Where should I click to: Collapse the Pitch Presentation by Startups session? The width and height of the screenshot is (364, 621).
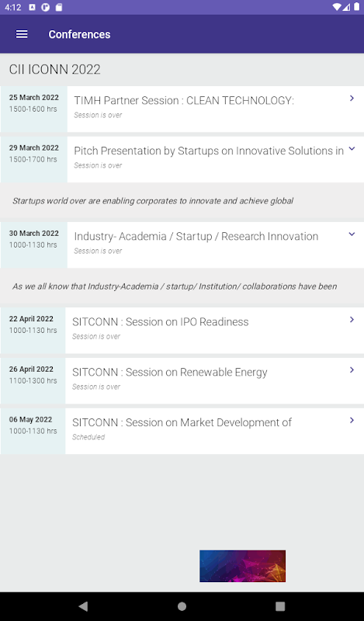[x=352, y=148]
